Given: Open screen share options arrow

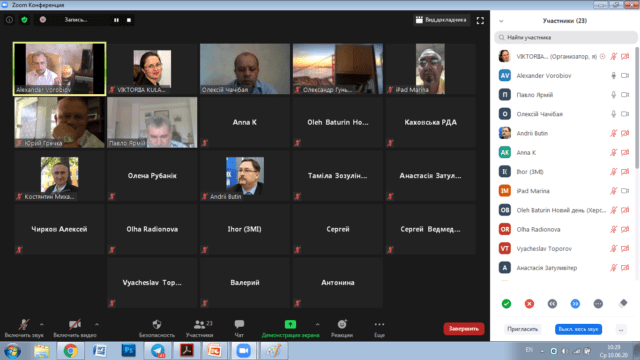Looking at the screenshot, I should 317,324.
